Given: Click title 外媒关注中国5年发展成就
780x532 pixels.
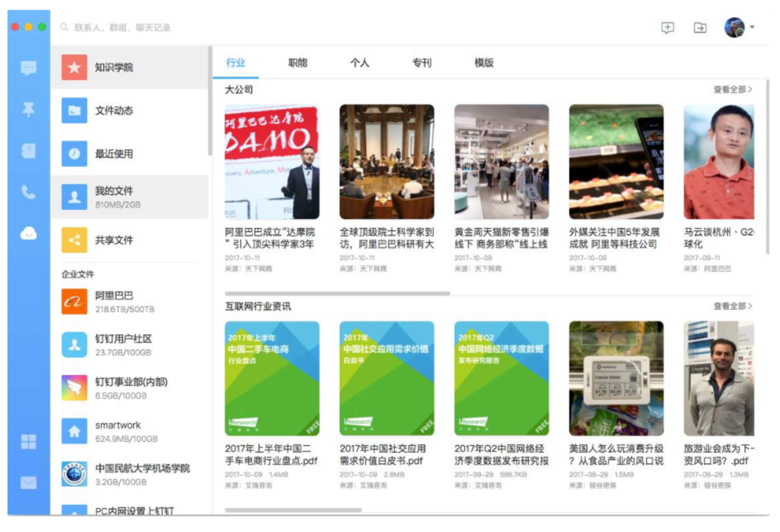Looking at the screenshot, I should (x=615, y=238).
